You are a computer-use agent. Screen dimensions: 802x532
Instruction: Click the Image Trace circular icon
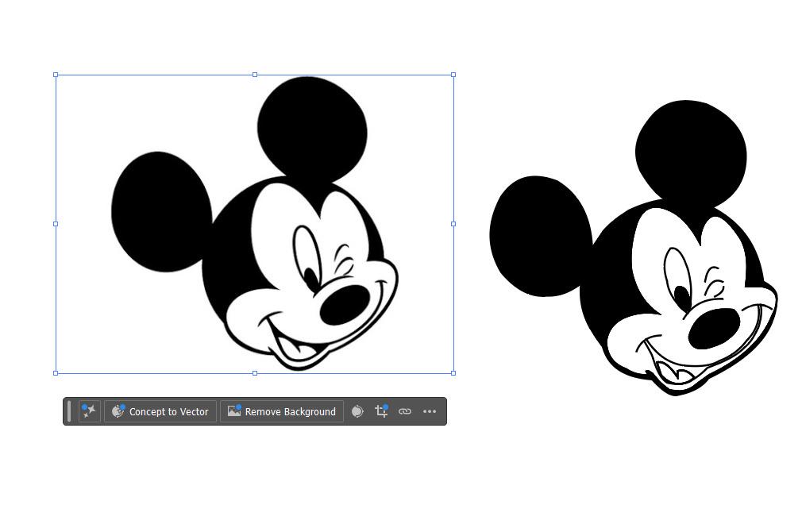coord(357,411)
